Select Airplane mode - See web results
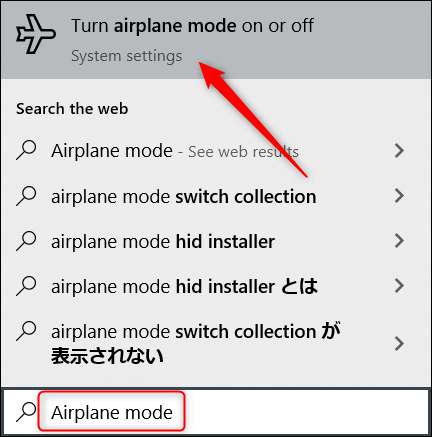 [x=216, y=151]
